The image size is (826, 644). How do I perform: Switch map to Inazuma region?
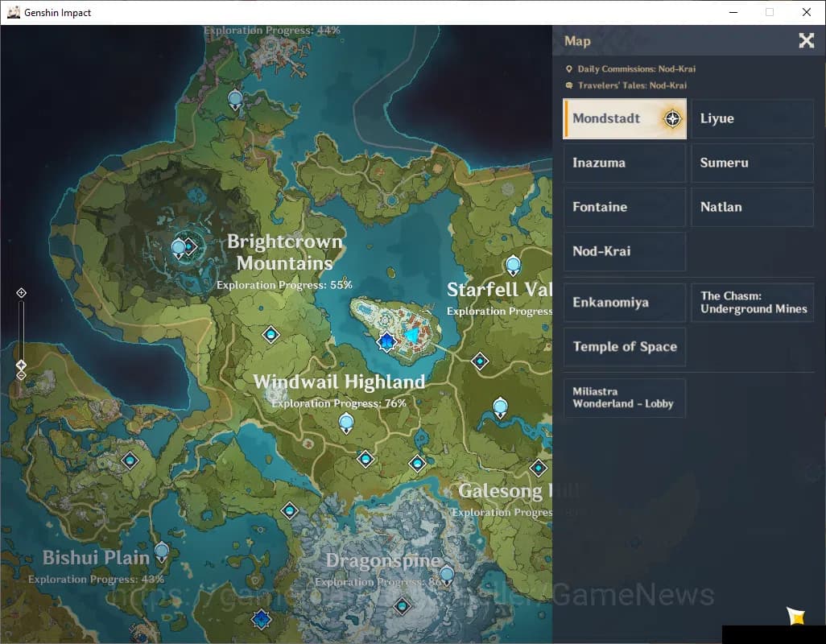[x=625, y=163]
